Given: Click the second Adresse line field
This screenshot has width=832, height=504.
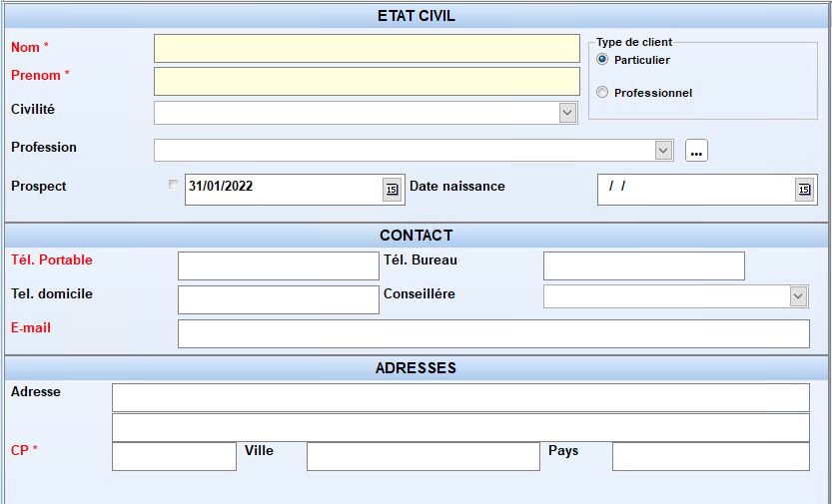Looking at the screenshot, I should (460, 428).
